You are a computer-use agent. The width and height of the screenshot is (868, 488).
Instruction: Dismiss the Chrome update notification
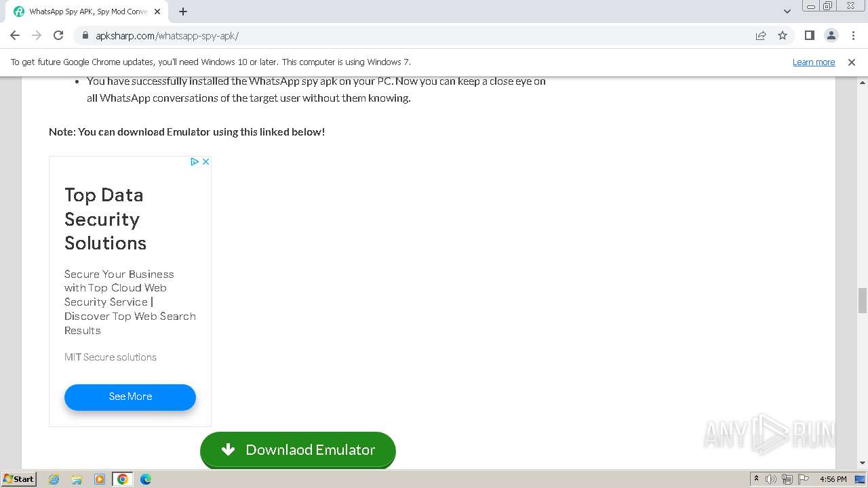tap(852, 62)
